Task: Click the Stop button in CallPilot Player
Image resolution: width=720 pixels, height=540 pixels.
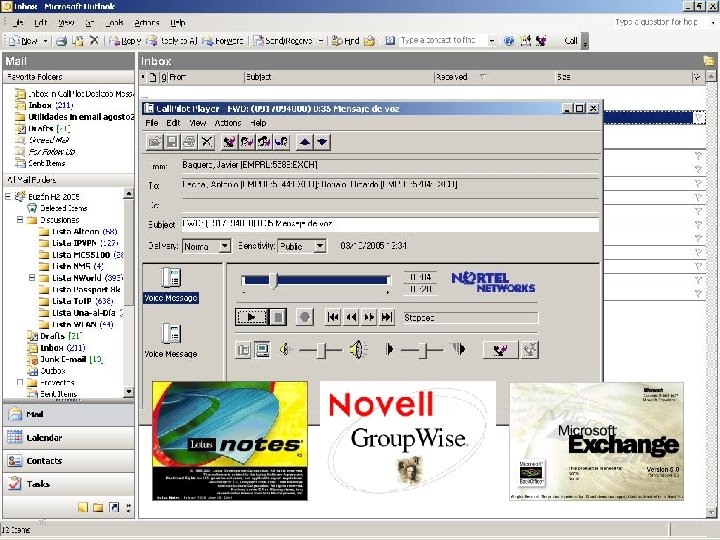Action: click(278, 317)
